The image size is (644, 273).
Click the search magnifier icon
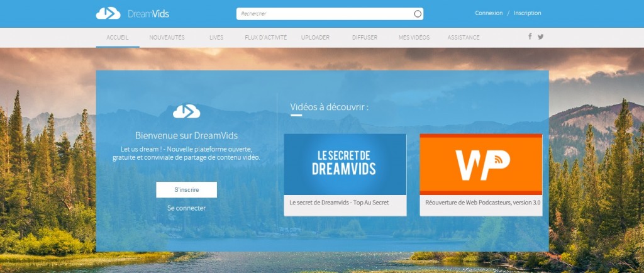click(x=418, y=14)
